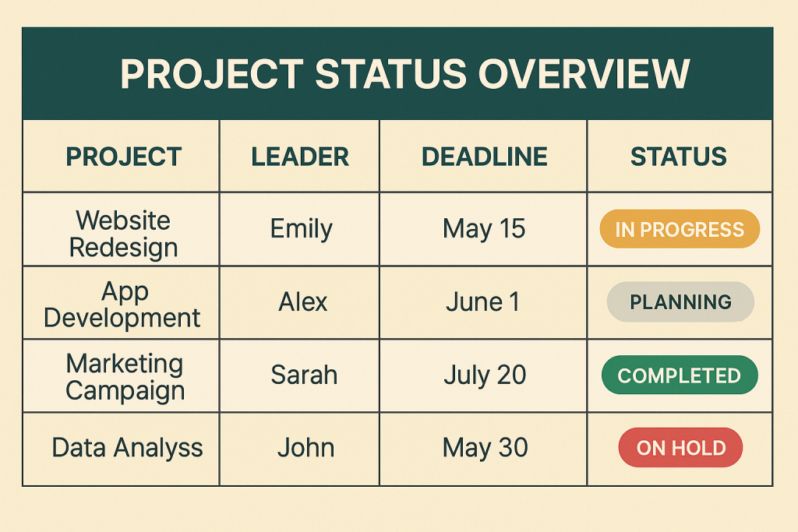Select the June 1 deadline cell

pyautogui.click(x=483, y=303)
